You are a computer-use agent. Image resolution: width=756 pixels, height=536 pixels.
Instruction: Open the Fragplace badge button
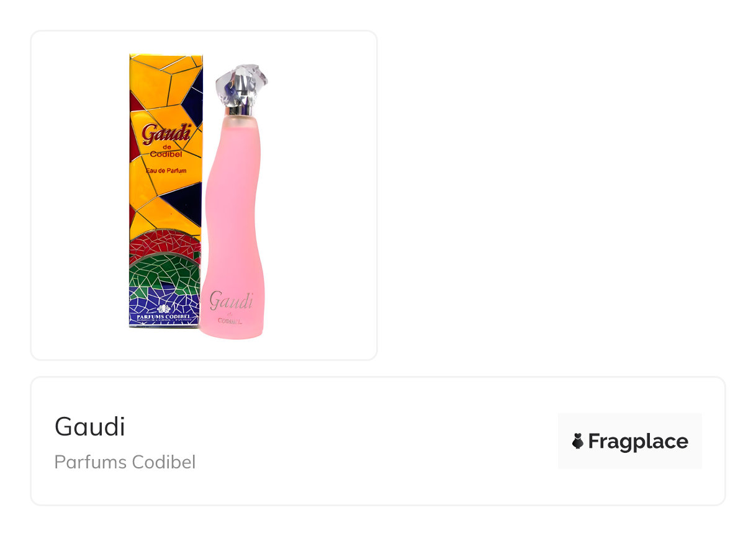pos(629,441)
